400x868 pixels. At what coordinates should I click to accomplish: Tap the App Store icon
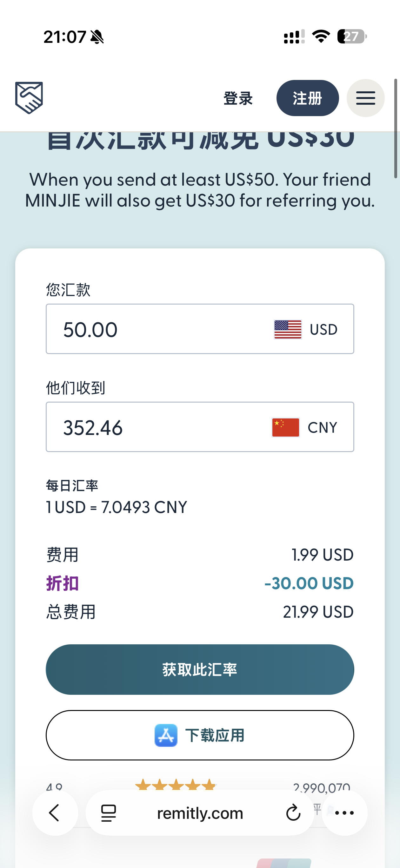166,735
